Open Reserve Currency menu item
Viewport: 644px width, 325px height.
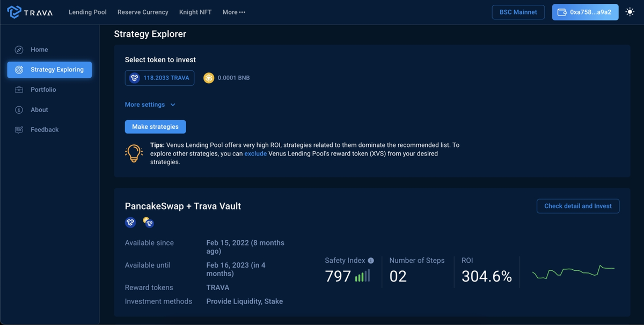(x=143, y=12)
